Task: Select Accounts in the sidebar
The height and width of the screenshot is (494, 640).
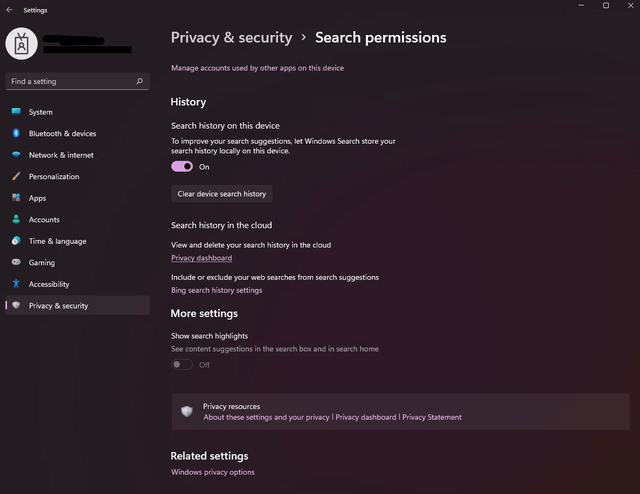Action: tap(78, 220)
